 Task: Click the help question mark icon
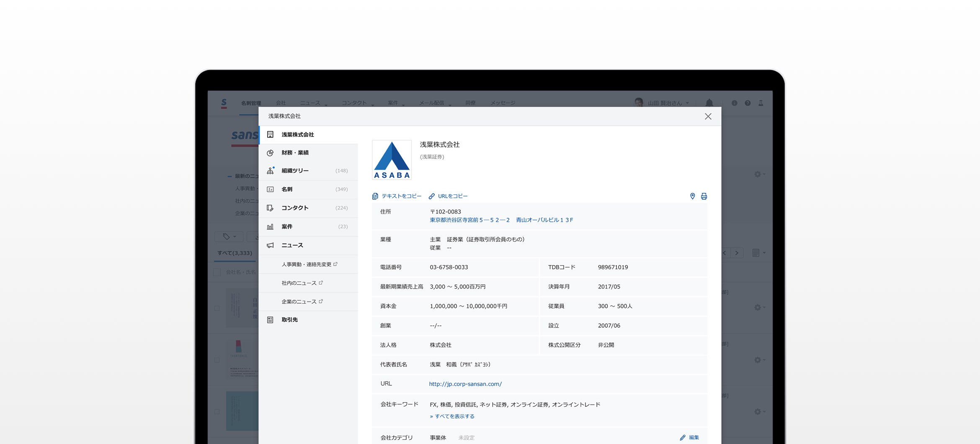748,103
